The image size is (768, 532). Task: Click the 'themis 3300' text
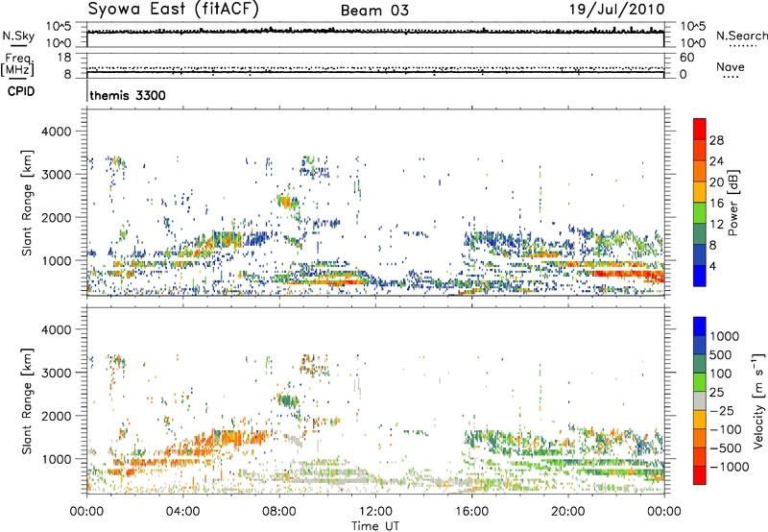[128, 95]
